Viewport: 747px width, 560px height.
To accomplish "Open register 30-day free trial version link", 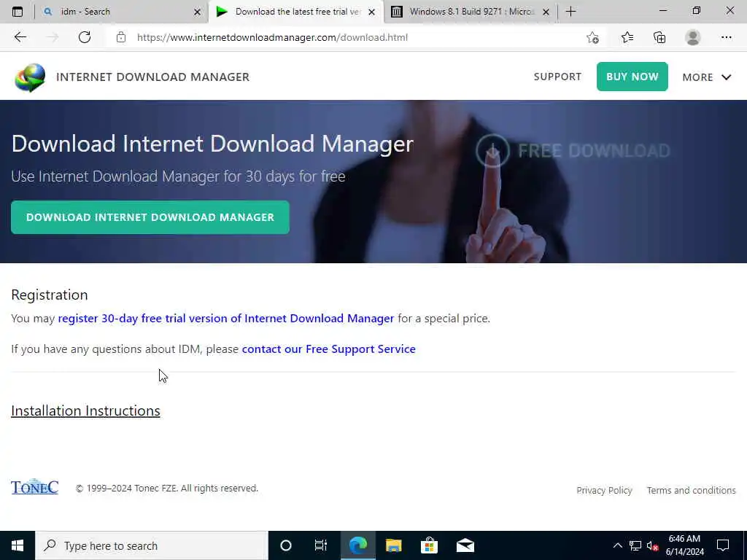I will [226, 318].
